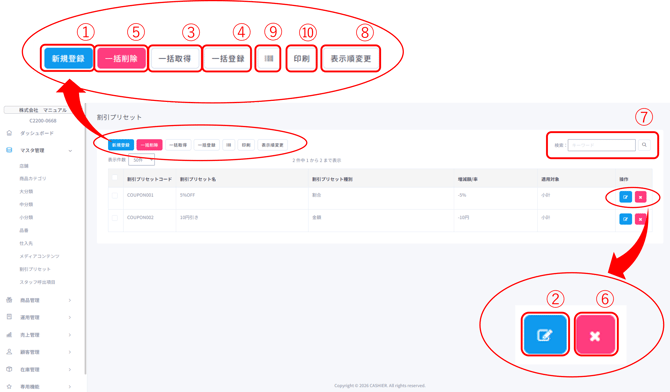Click the magnifier search button beside keyword field

(644, 145)
